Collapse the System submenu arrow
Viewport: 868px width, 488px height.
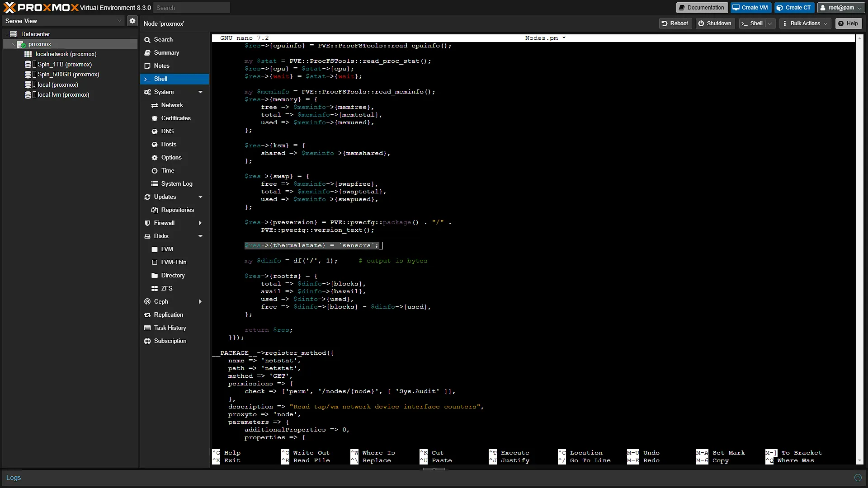coord(200,92)
